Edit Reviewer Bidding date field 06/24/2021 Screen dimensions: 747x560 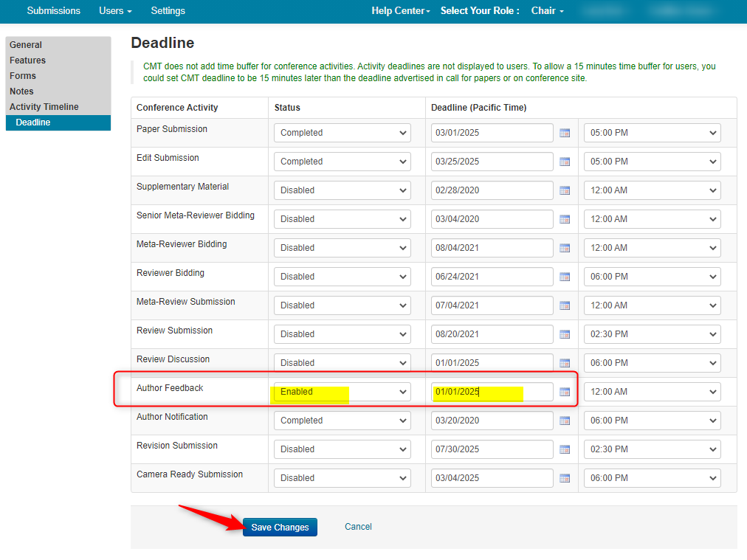coord(492,277)
